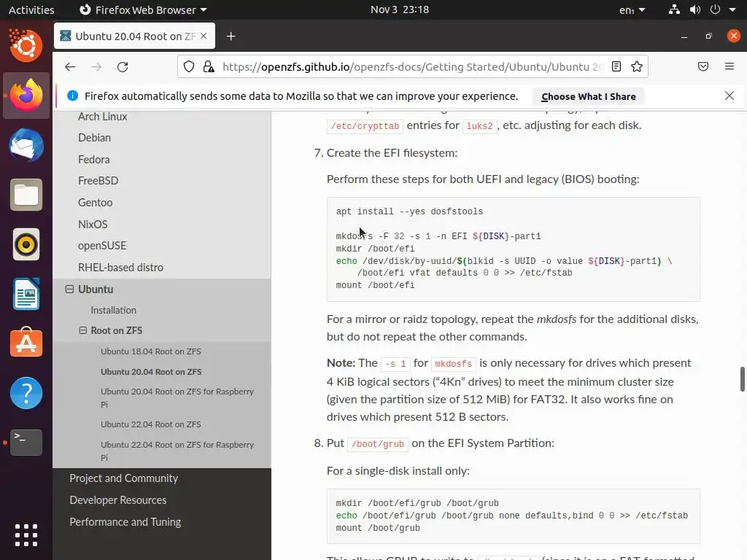Viewport: 747px width, 560px height.
Task: Open a new tab with plus button
Action: [x=231, y=36]
